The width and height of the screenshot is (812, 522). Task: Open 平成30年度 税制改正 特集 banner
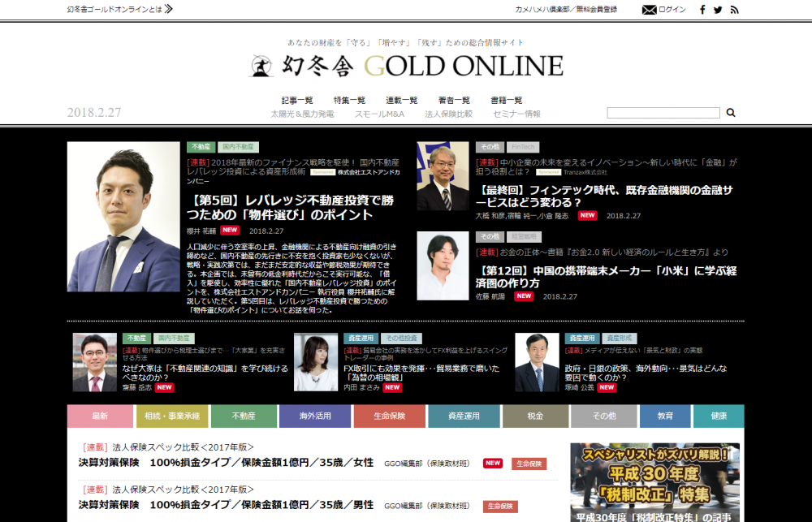655,482
